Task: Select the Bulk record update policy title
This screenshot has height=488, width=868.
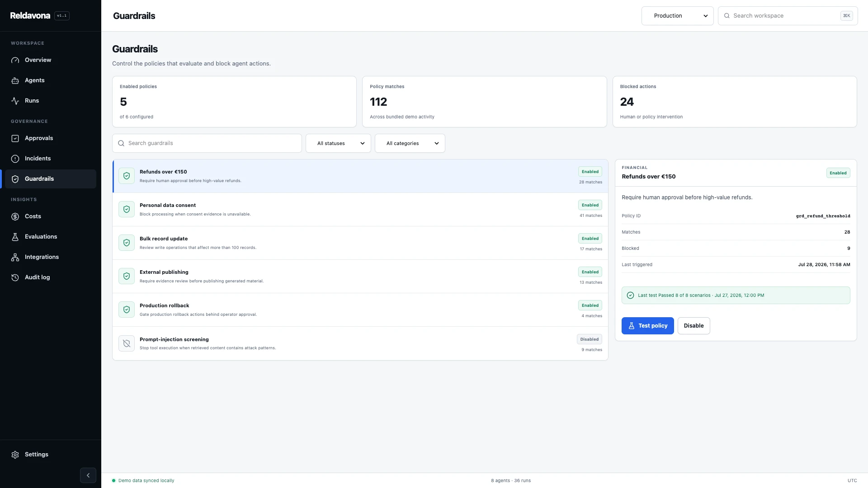Action: (x=164, y=239)
